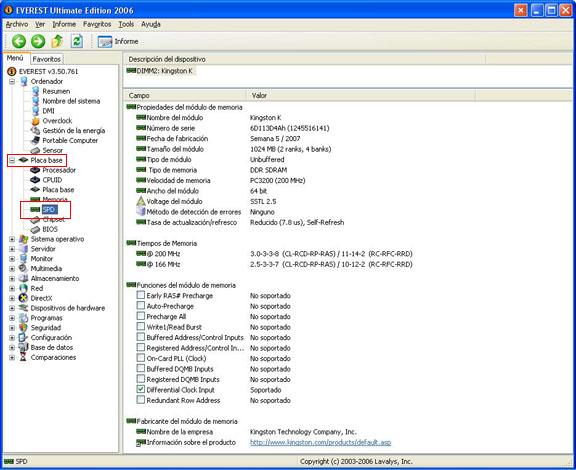Uncheck Differential Clock Input checkbox
Viewport: 576px width, 470px height.
click(141, 389)
